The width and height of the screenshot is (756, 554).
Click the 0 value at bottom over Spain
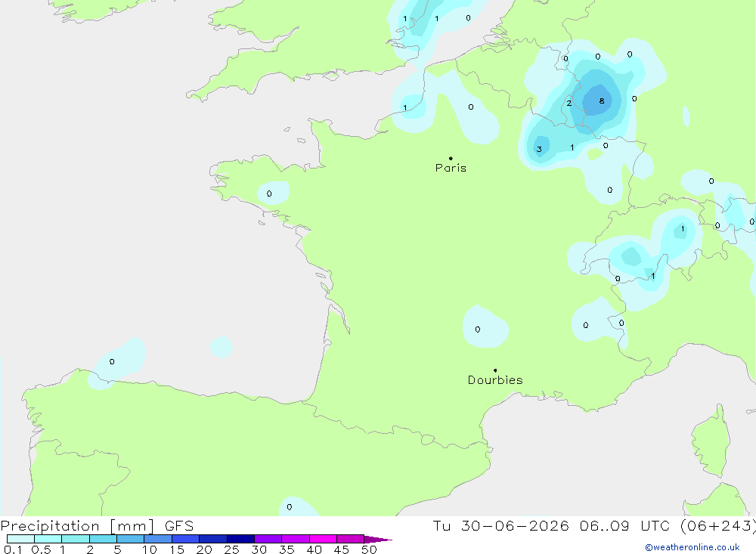pos(290,506)
